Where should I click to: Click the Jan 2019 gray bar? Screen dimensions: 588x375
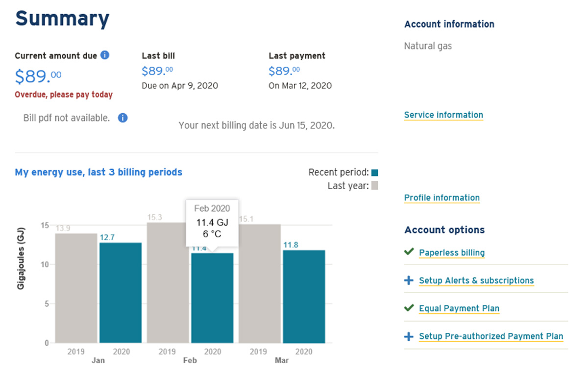click(x=76, y=288)
